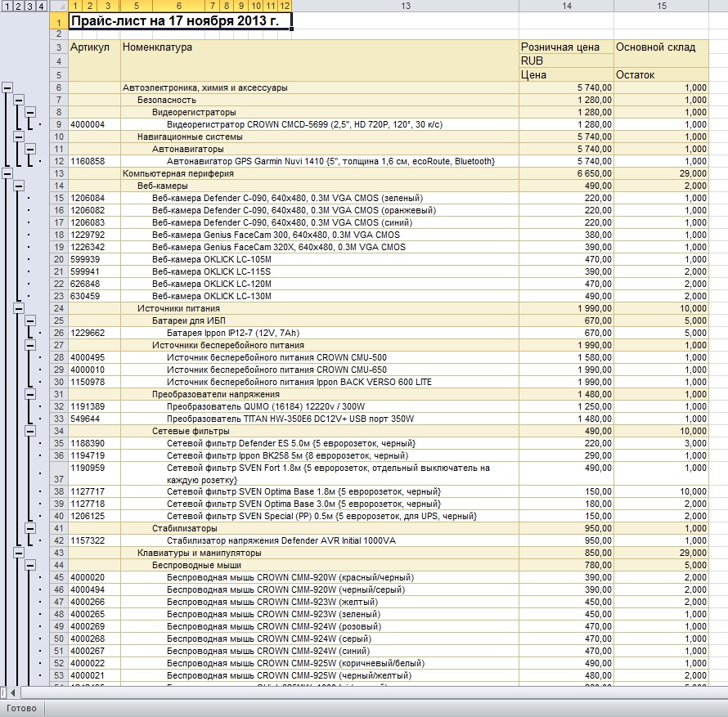Collapse the Источники питания group in row 24
The height and width of the screenshot is (717, 728).
click(19, 308)
